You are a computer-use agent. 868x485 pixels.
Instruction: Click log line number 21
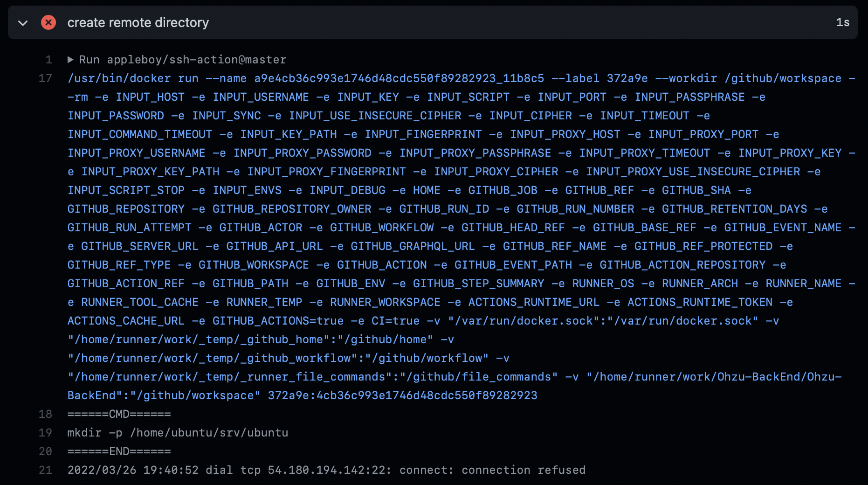[x=45, y=470]
